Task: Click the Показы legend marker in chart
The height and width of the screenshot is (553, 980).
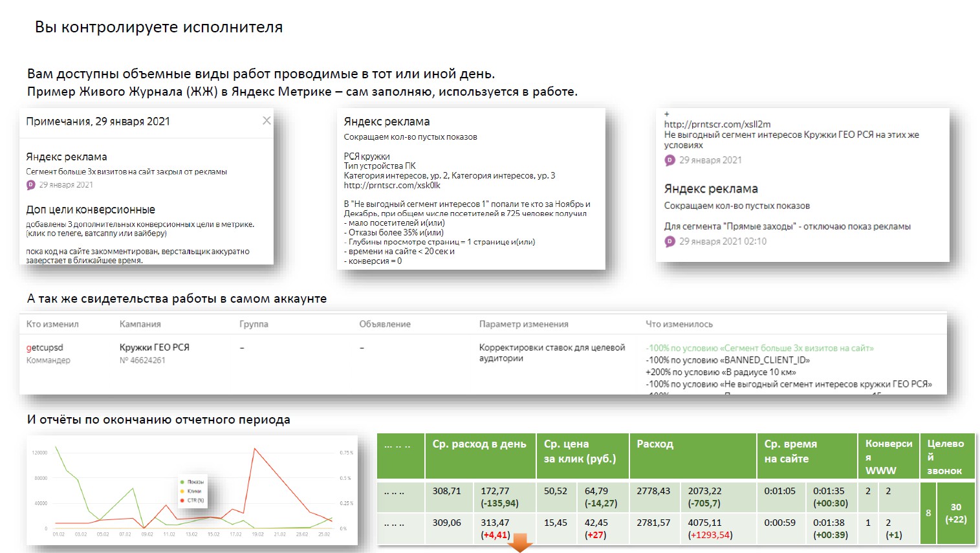Action: [x=182, y=482]
